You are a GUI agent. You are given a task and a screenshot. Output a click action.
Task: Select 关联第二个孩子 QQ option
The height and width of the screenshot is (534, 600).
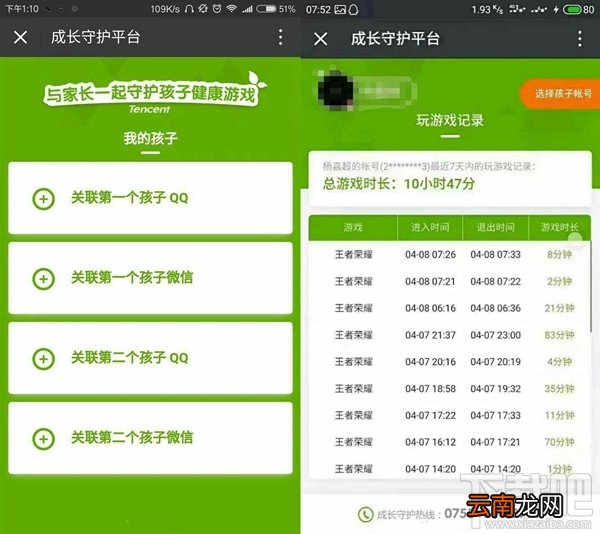[x=150, y=358]
